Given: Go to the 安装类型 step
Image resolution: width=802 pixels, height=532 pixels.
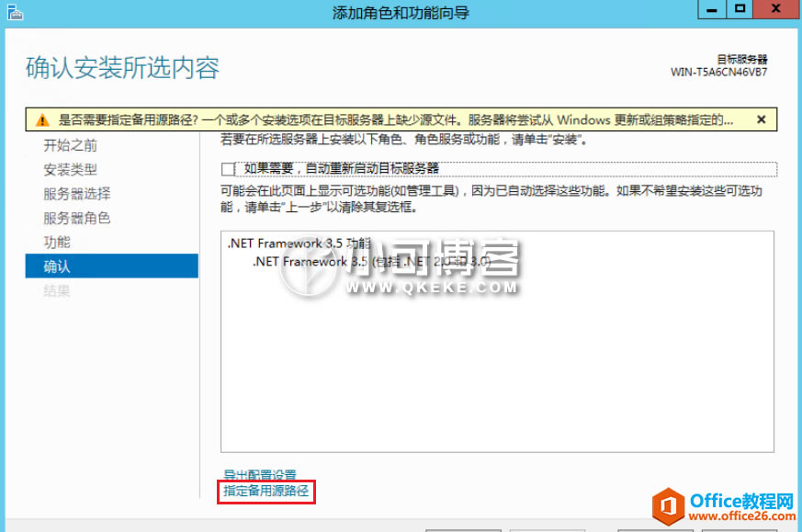Looking at the screenshot, I should (x=70, y=169).
